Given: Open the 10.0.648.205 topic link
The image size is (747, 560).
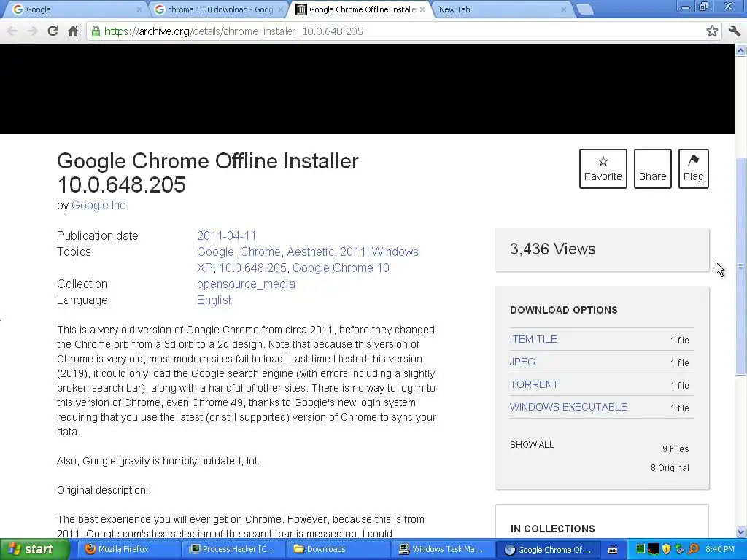Looking at the screenshot, I should click(x=253, y=268).
